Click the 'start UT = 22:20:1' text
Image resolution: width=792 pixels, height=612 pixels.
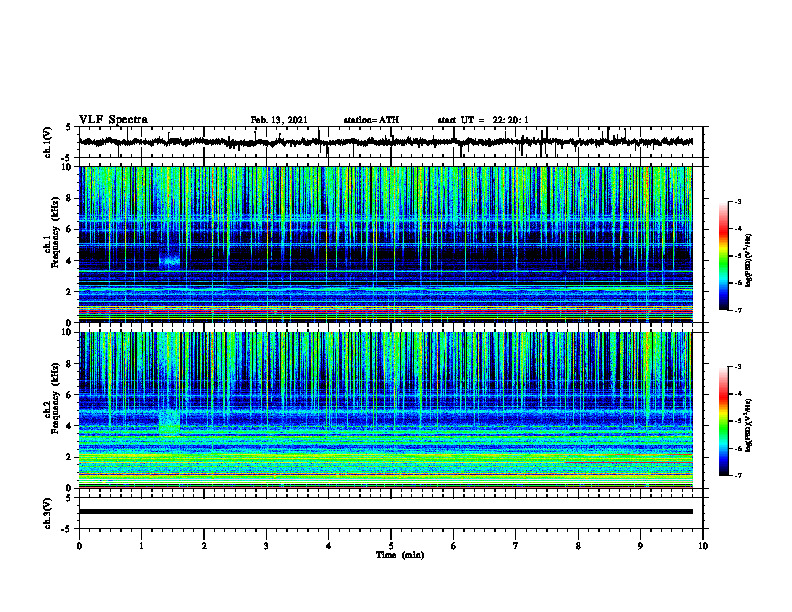pos(483,120)
